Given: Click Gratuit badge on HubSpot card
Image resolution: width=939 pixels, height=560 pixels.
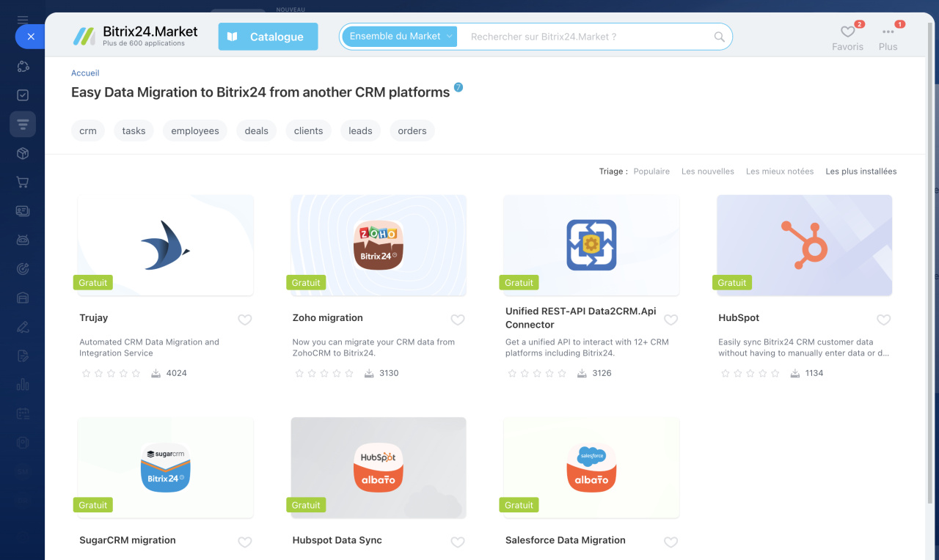Looking at the screenshot, I should (x=732, y=283).
